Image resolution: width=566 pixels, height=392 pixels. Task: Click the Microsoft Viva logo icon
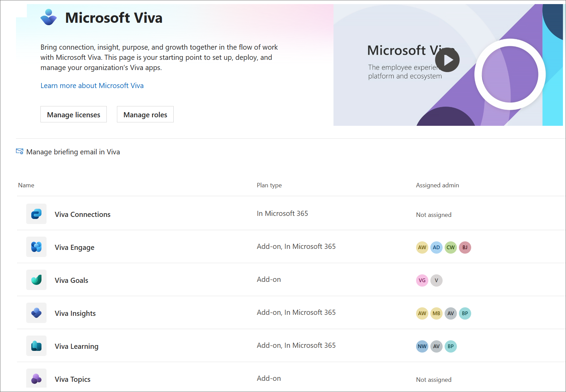pyautogui.click(x=49, y=17)
